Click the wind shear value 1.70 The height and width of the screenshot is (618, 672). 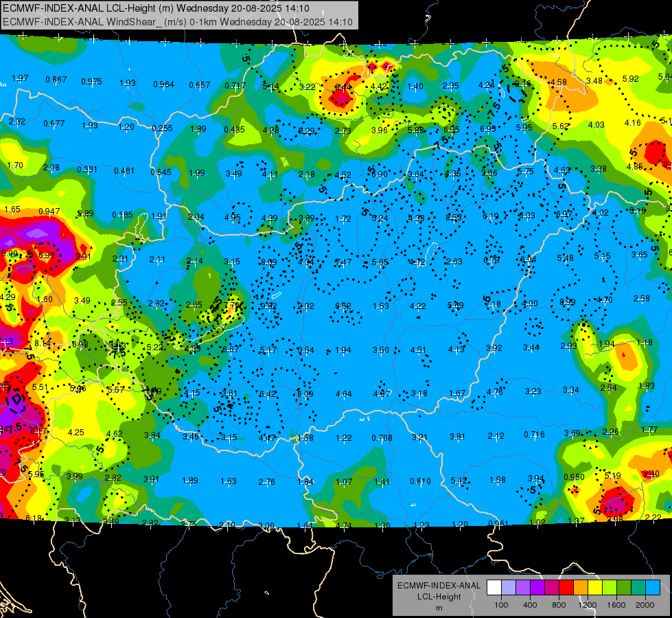tap(15, 165)
